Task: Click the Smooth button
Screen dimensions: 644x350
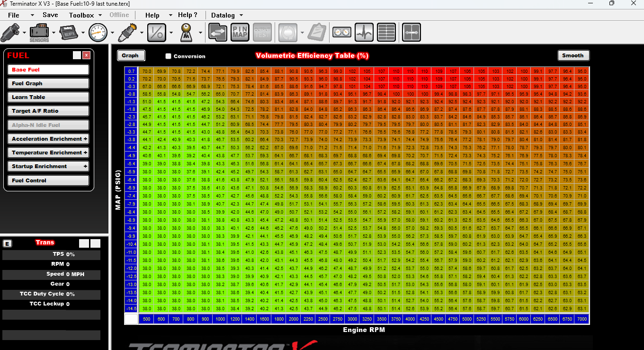Action: (573, 55)
